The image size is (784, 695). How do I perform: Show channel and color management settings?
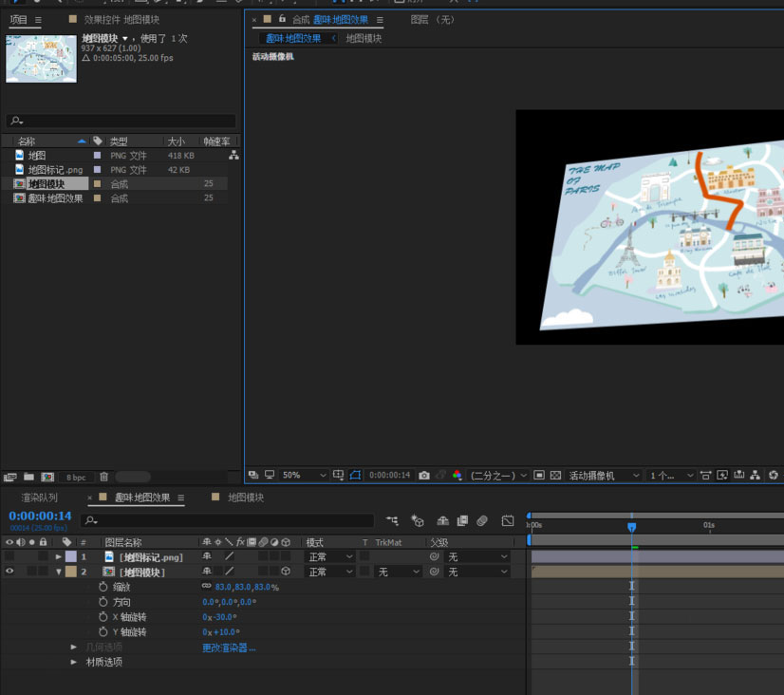point(457,475)
